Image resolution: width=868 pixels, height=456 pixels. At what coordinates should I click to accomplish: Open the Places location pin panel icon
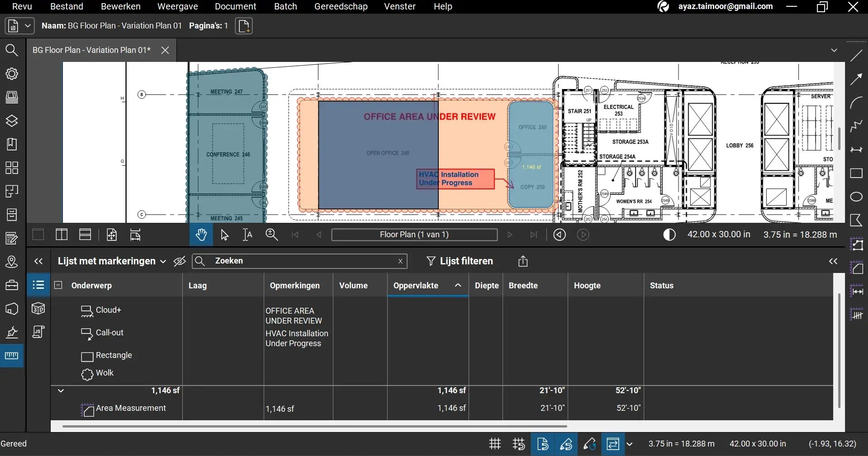(12, 262)
